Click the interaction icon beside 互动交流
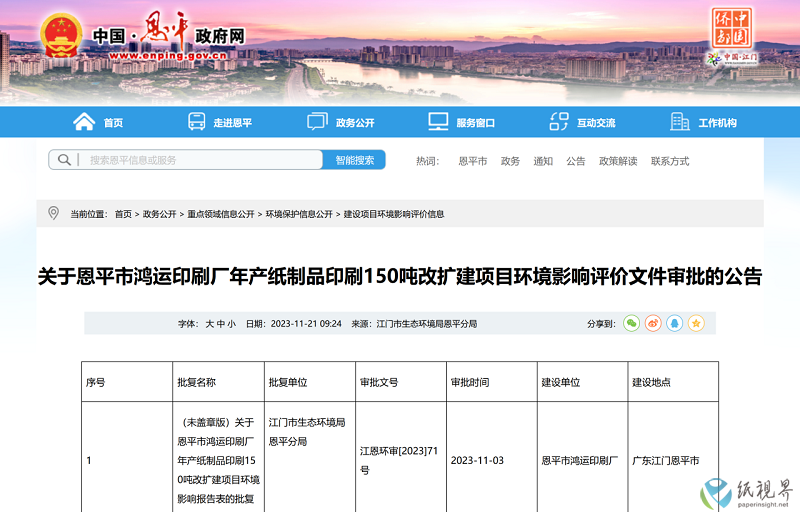The image size is (800, 512). pos(559,122)
